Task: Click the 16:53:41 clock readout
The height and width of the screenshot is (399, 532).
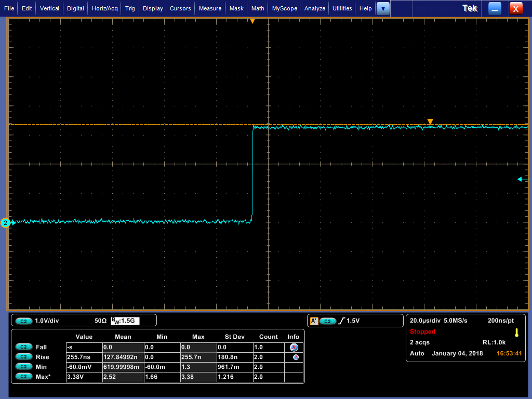Action: 509,353
